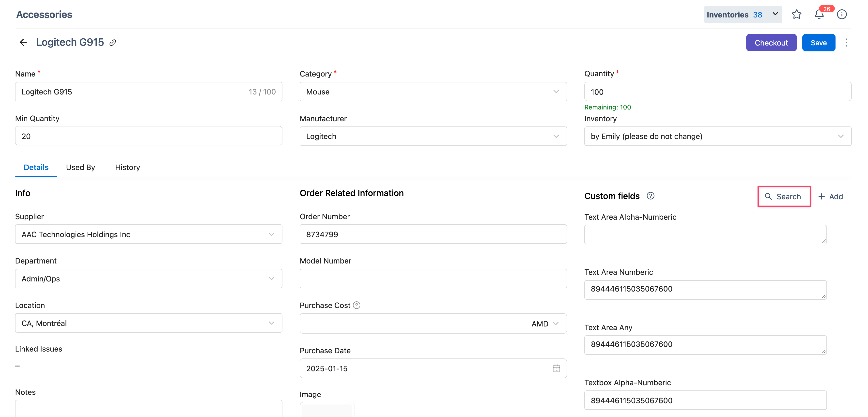
Task: Click the Search magnifier in Custom fields
Action: click(x=768, y=196)
